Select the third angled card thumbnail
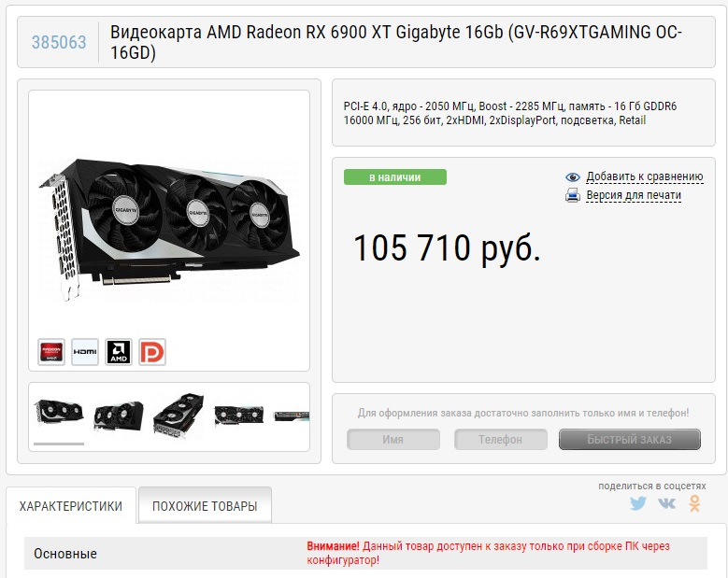 tap(178, 416)
